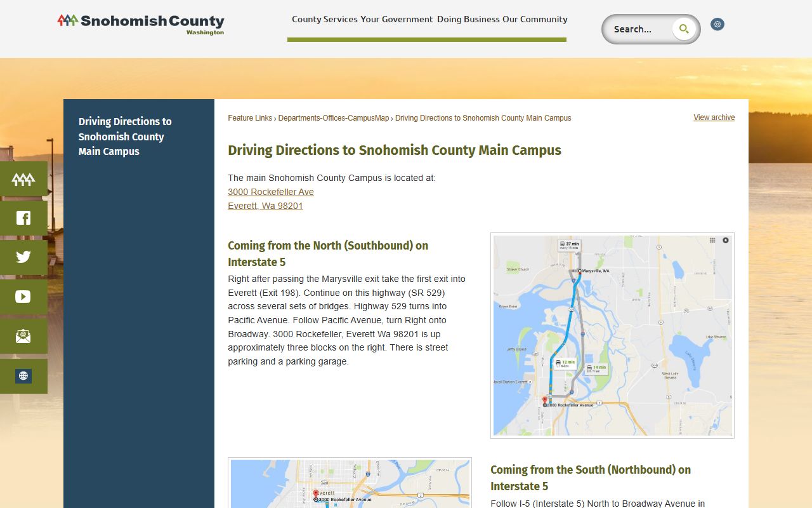Open the northbound route map thumbnail
Image resolution: width=812 pixels, height=508 pixels.
pyautogui.click(x=350, y=483)
